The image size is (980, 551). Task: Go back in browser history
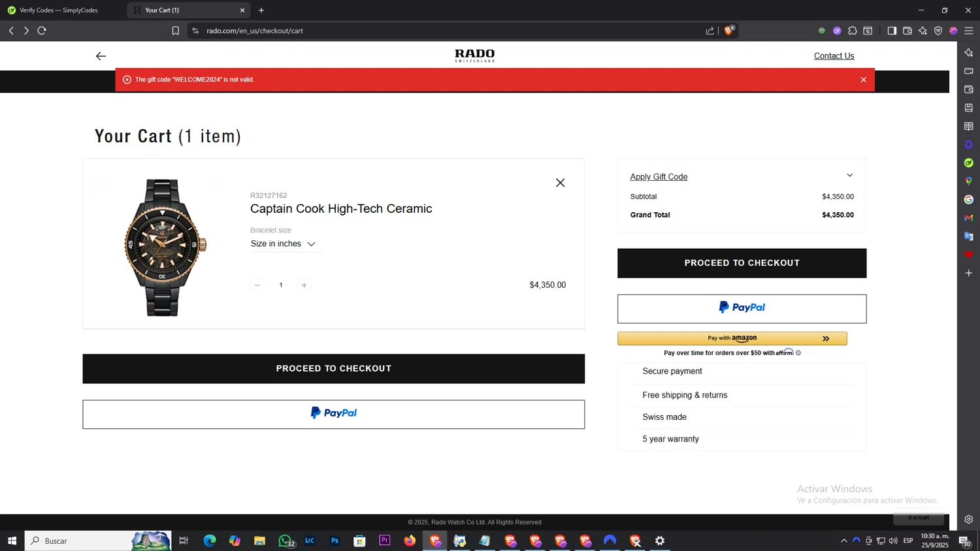tap(11, 31)
